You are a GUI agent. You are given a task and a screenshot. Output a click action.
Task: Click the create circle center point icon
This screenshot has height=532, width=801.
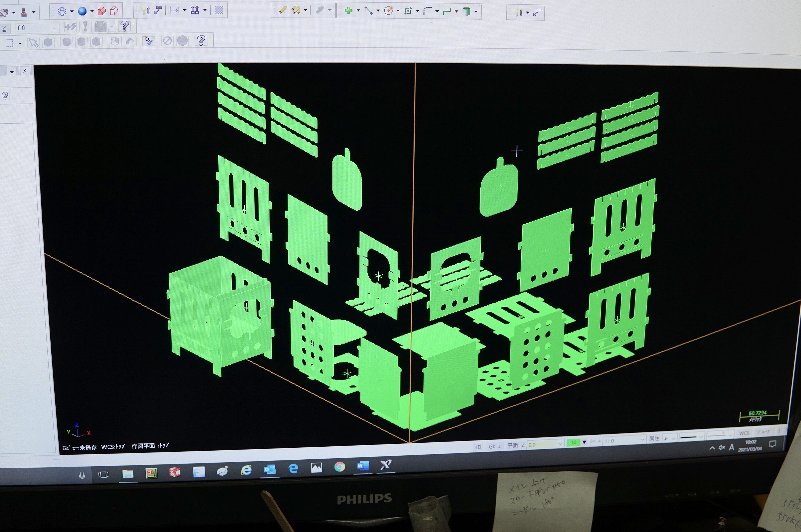388,11
